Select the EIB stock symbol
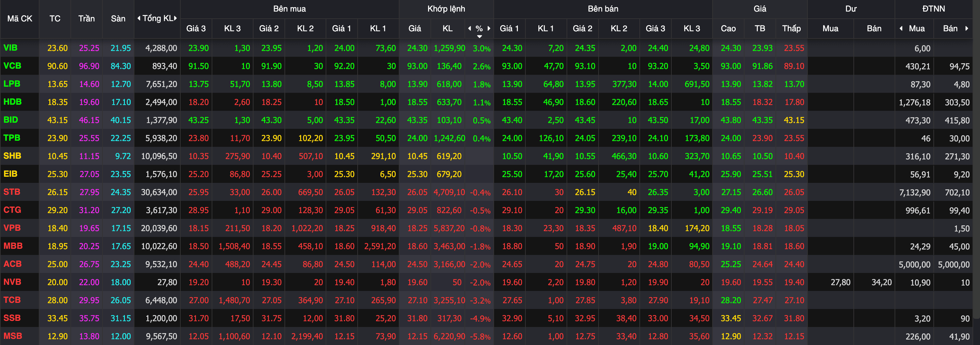This screenshot has height=345, width=980. [10, 174]
